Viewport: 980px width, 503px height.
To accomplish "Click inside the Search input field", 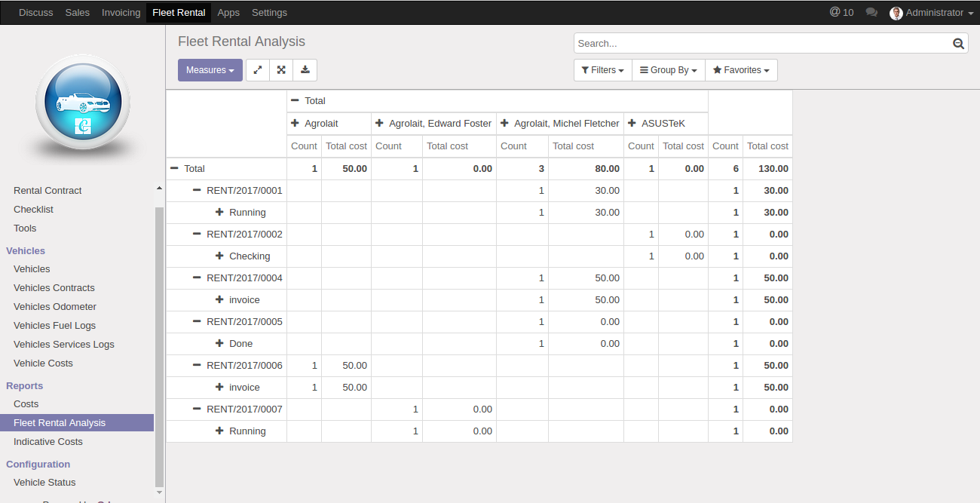I will click(x=754, y=43).
